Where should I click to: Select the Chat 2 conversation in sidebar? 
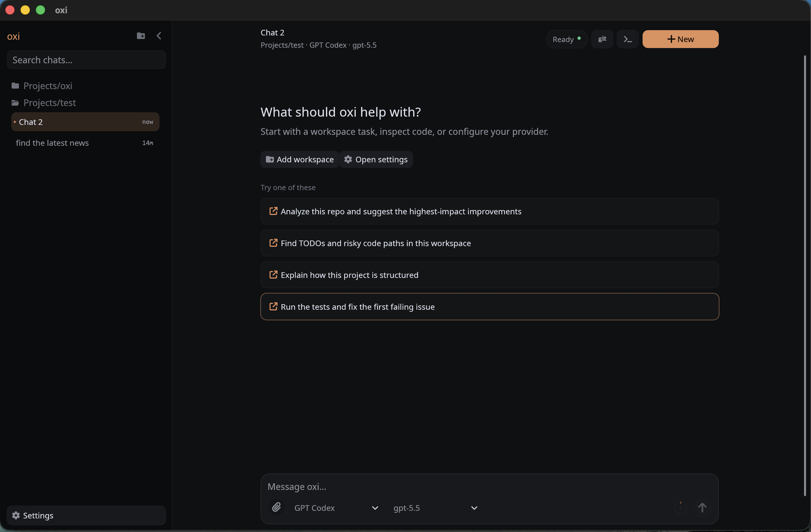(x=85, y=122)
